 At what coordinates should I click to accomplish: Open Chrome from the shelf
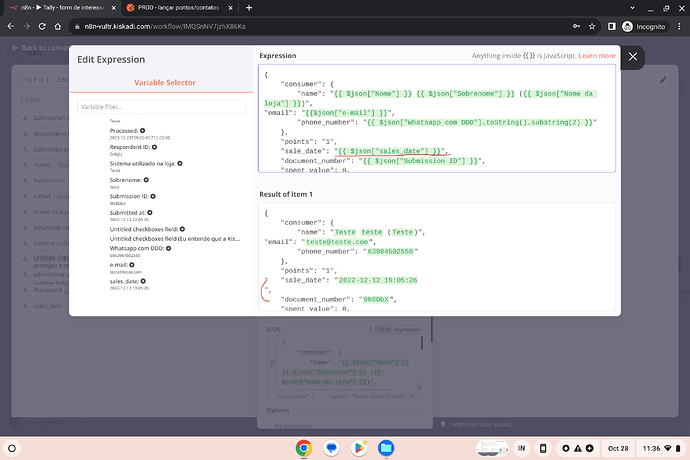[303, 449]
